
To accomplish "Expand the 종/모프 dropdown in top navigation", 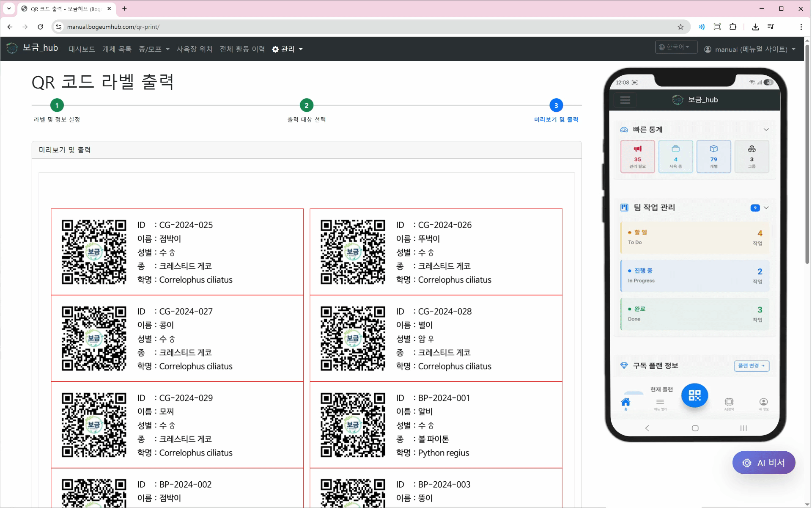I will pyautogui.click(x=154, y=49).
